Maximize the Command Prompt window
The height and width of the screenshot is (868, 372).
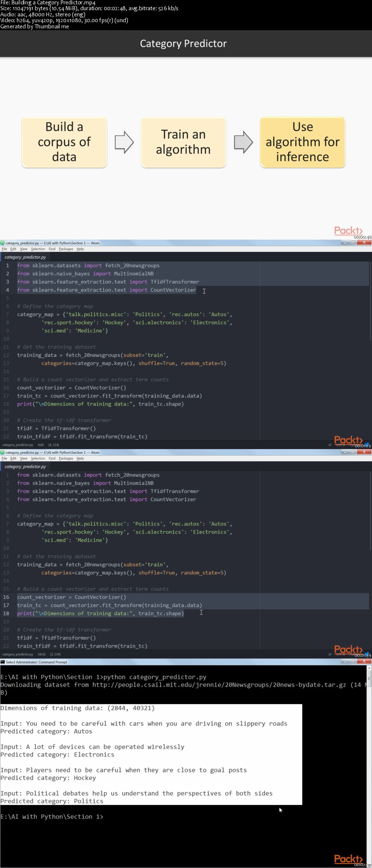pyautogui.click(x=353, y=661)
